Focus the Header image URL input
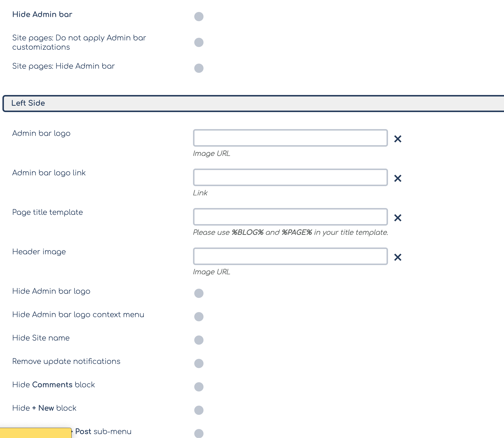Image resolution: width=504 pixels, height=438 pixels. tap(290, 257)
